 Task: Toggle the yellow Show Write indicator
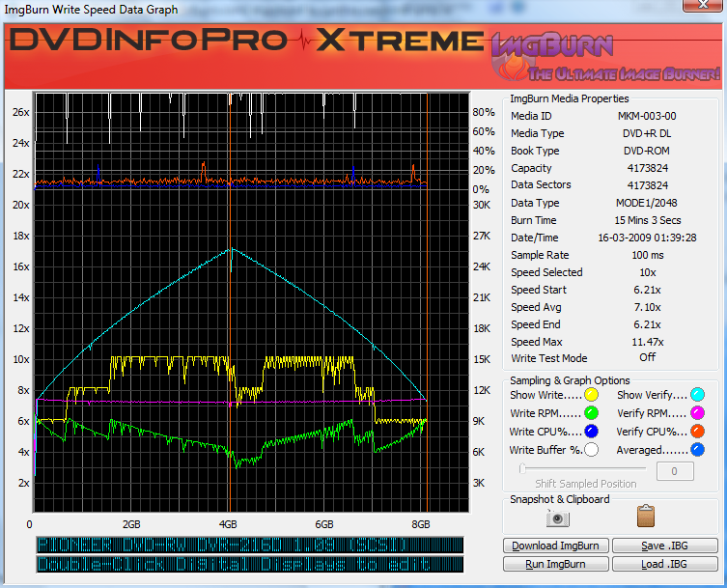tap(591, 395)
